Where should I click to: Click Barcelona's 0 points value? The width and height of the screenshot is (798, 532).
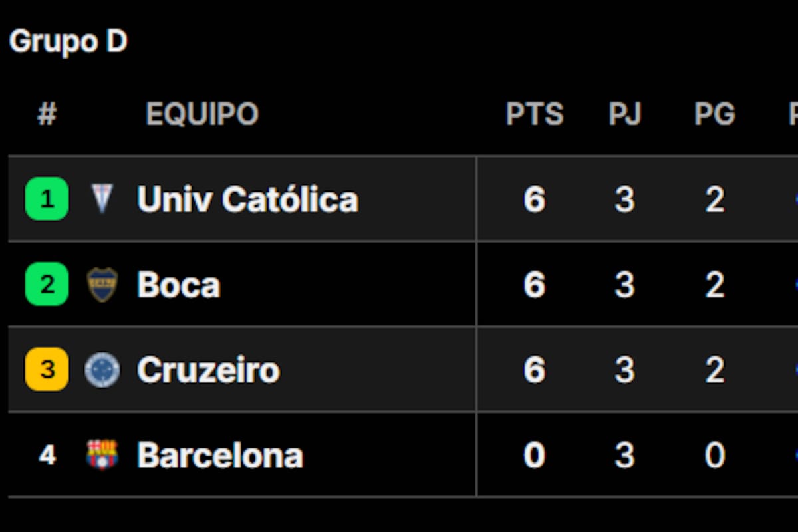534,455
